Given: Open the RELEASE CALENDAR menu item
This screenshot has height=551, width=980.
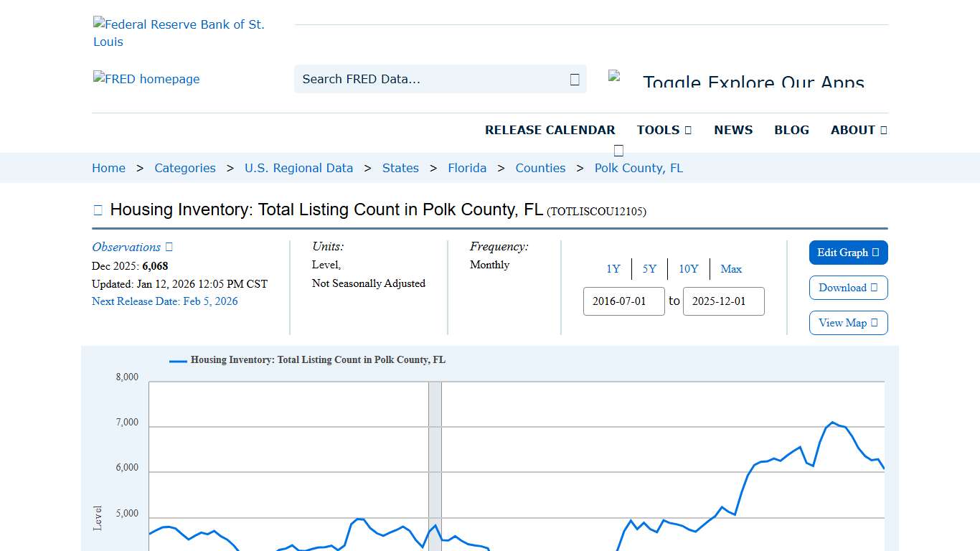Looking at the screenshot, I should click(550, 130).
